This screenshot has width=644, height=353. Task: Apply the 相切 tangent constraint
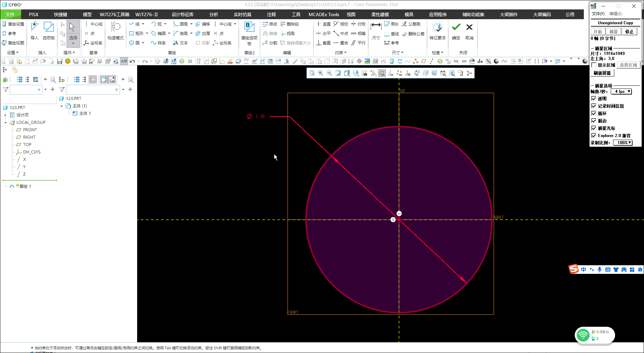(341, 24)
